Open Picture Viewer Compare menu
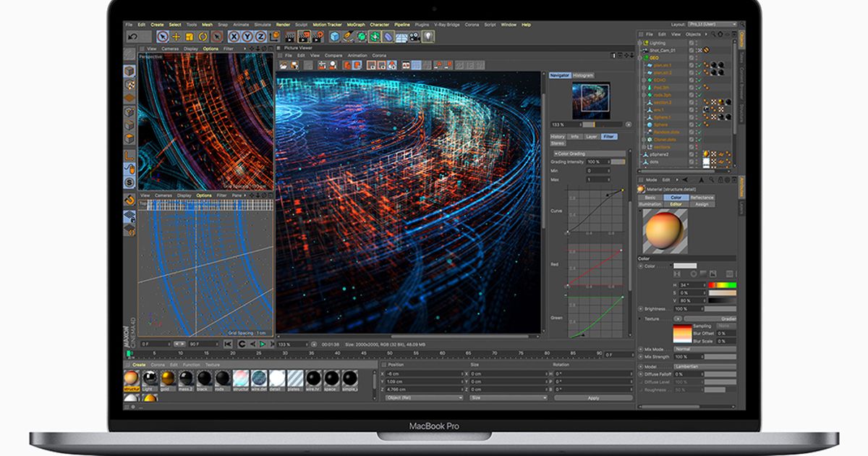 pyautogui.click(x=333, y=56)
